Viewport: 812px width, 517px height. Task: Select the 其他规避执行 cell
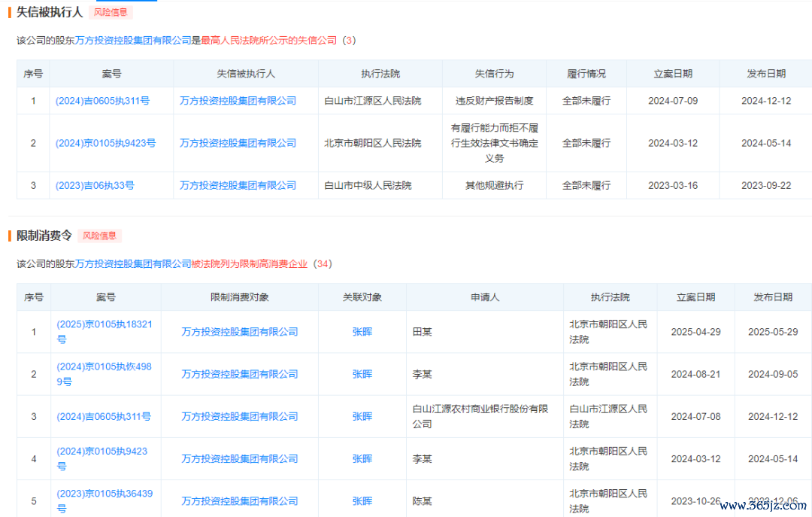pos(494,186)
